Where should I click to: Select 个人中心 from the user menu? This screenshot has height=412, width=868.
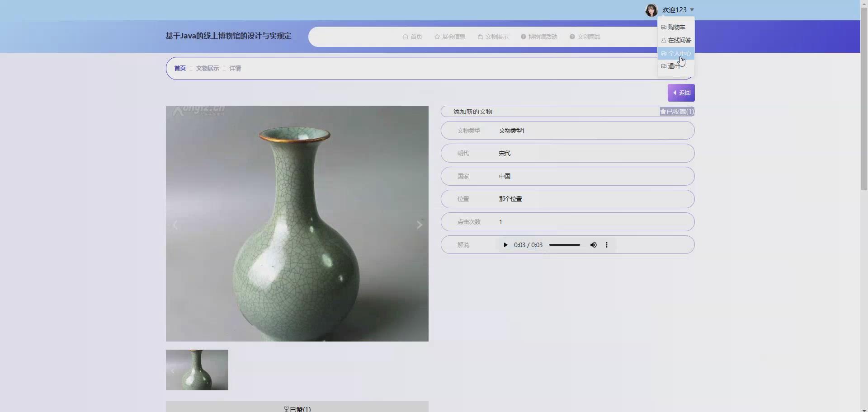[677, 53]
